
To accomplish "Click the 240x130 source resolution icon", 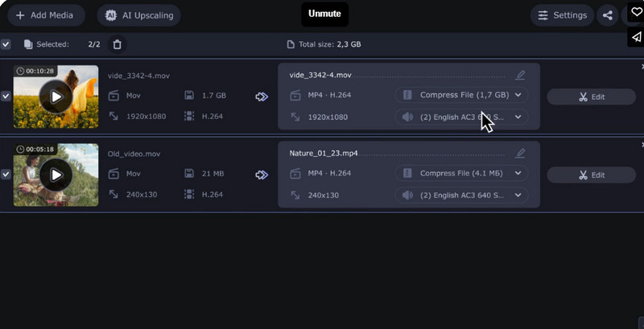I will (x=114, y=194).
